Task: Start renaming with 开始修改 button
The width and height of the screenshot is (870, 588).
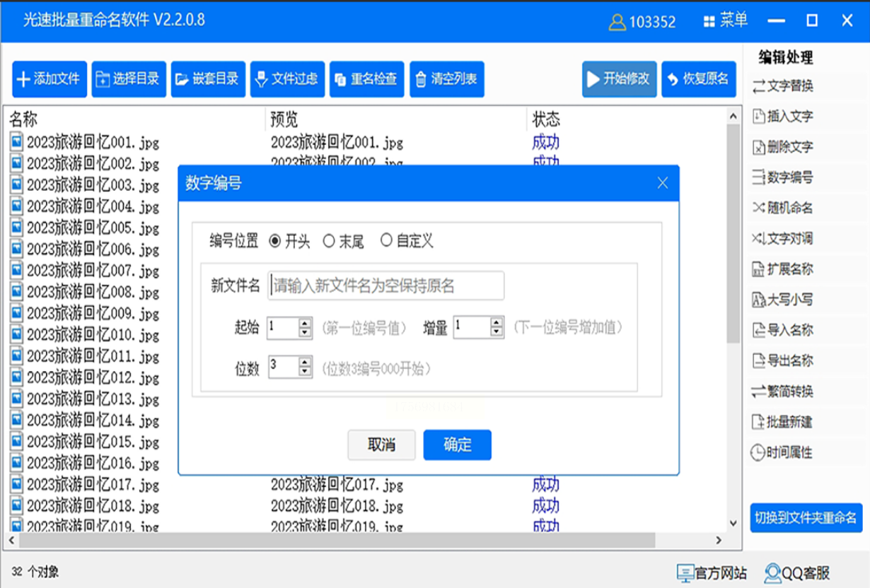Action: [x=620, y=79]
